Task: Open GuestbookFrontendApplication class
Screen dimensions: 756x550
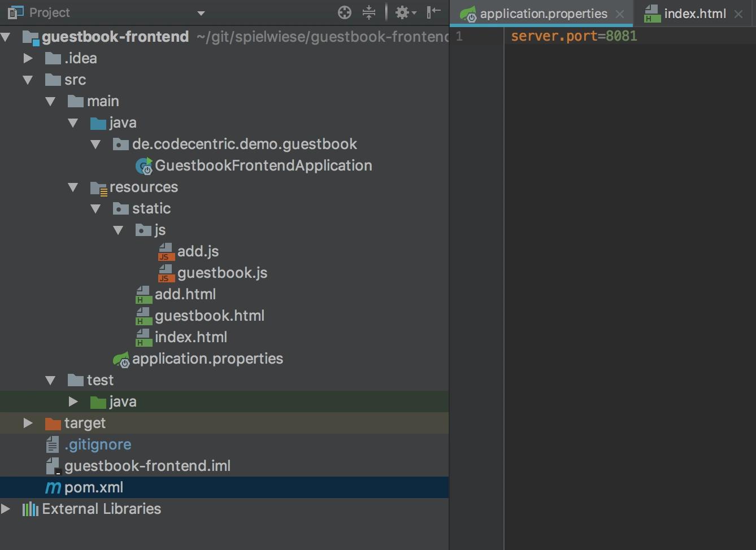Action: 263,165
